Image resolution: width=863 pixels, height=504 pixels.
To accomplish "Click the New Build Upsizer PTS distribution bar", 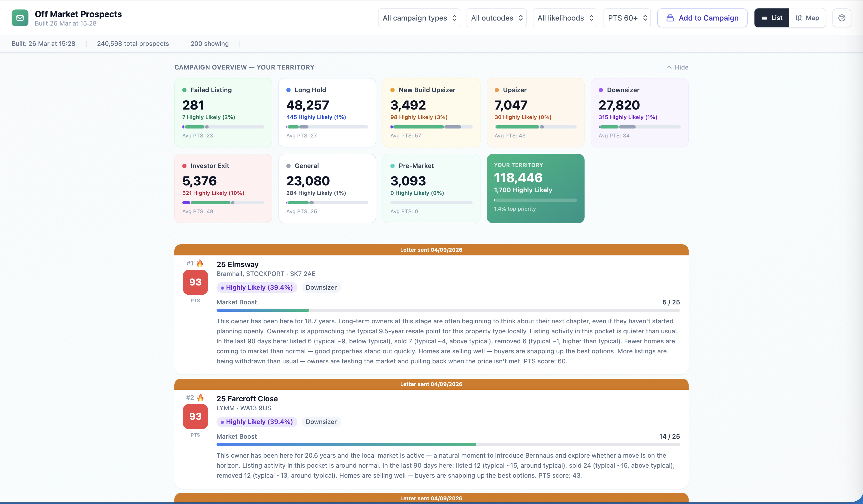I will [431, 127].
